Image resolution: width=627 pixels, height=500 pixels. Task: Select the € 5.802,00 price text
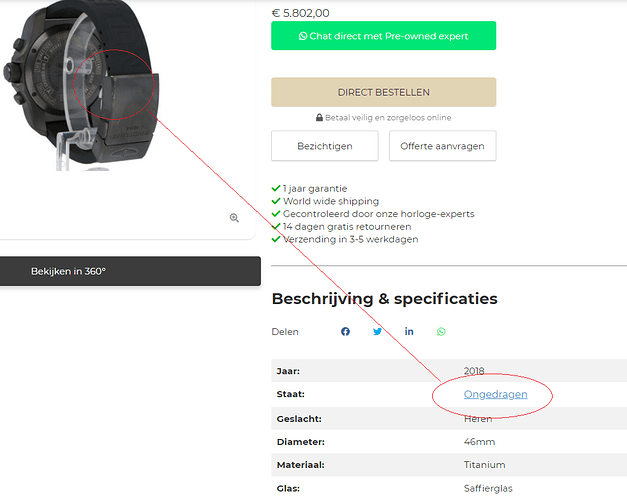click(300, 13)
